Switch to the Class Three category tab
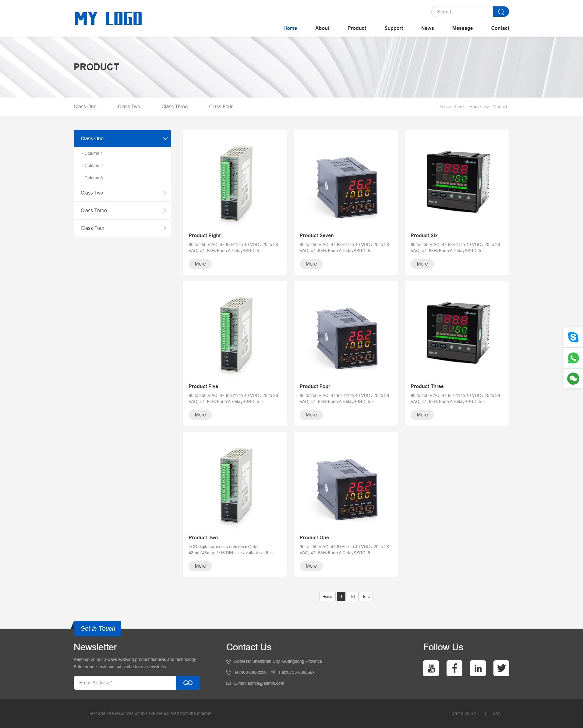Image resolution: width=583 pixels, height=728 pixels. click(x=174, y=107)
